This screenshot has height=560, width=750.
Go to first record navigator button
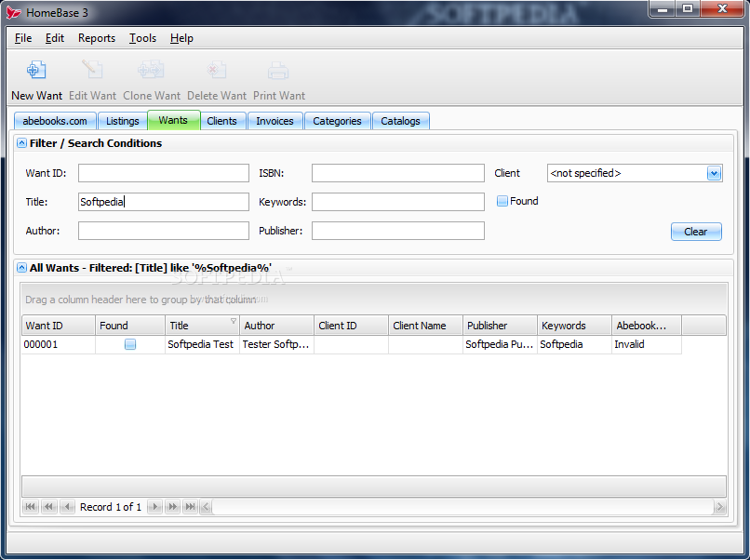coord(31,506)
